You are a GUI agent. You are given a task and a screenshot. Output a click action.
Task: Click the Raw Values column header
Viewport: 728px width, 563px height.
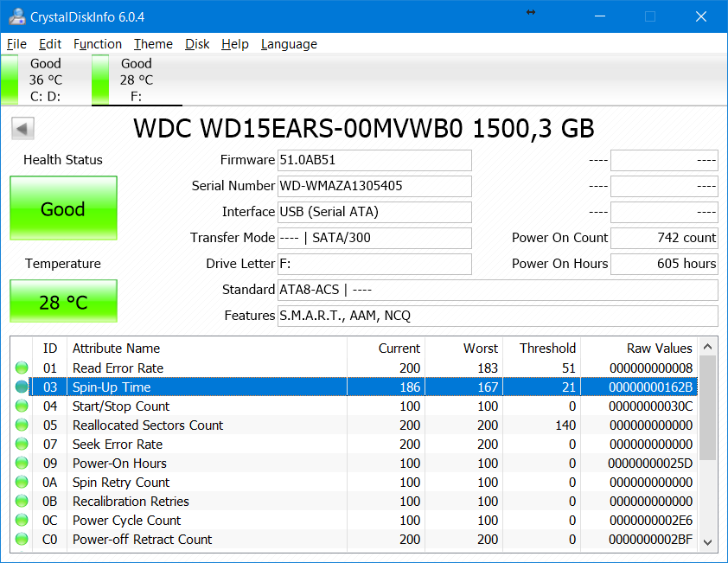tap(639, 349)
